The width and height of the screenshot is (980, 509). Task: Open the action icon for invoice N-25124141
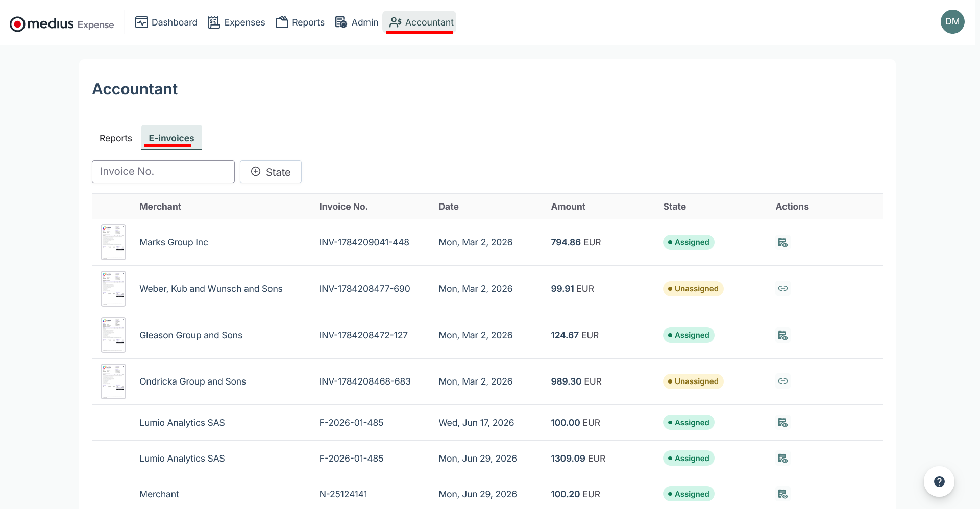pos(782,494)
